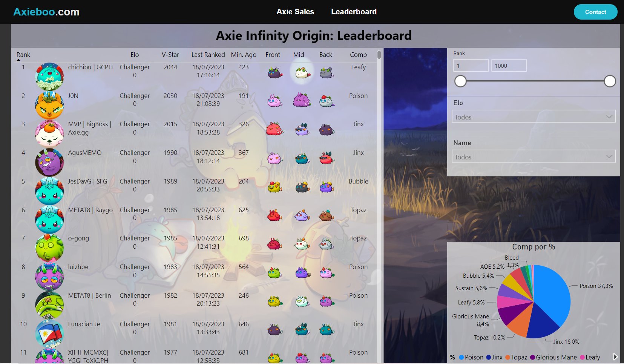The width and height of the screenshot is (624, 364).
Task: Click the Front column header
Action: 273,55
